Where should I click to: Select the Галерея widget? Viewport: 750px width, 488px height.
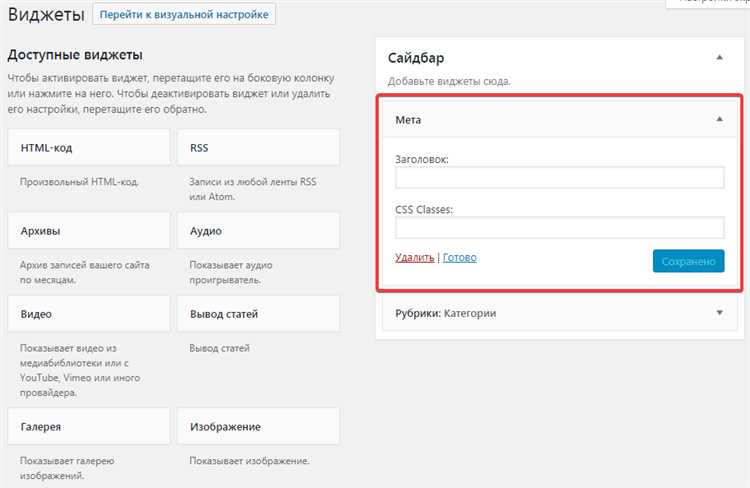coord(89,426)
